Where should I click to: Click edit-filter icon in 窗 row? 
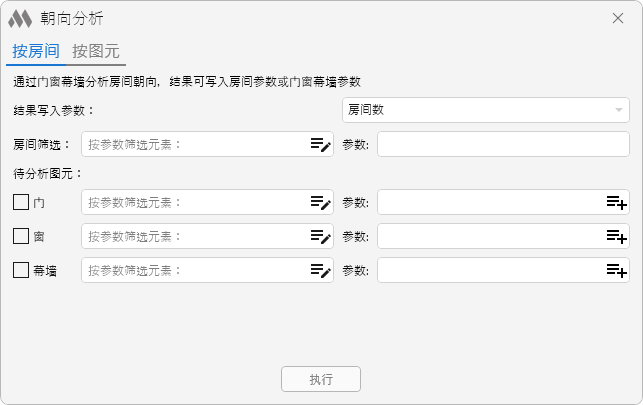tap(320, 237)
